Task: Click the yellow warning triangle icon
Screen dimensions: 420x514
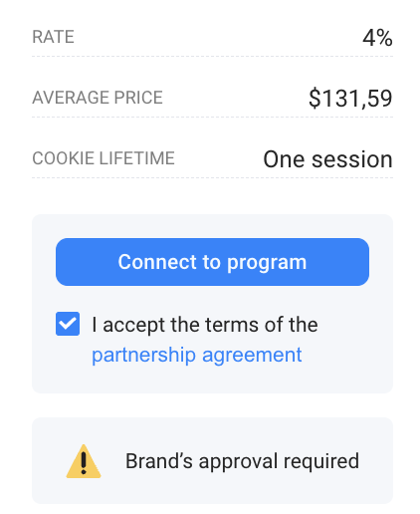Action: (x=84, y=461)
